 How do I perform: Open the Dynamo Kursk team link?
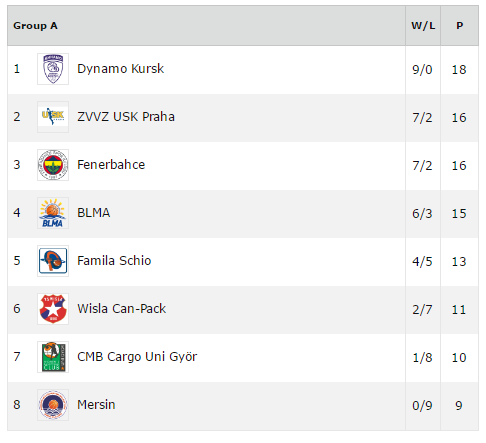(120, 69)
